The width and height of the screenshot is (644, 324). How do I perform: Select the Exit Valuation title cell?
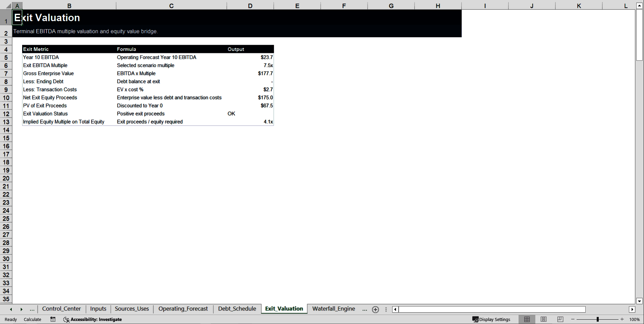(47, 18)
